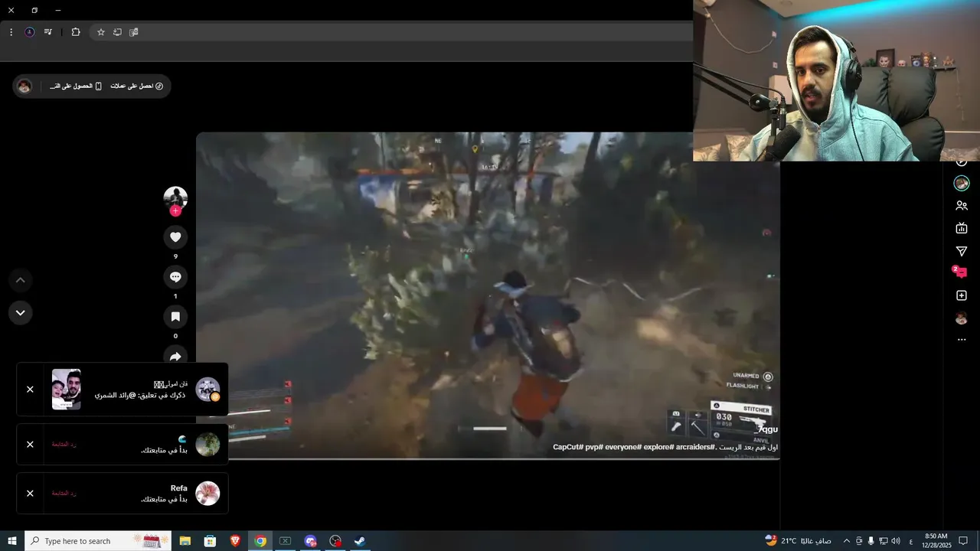Open video thumbnail in mention notification

(x=66, y=390)
